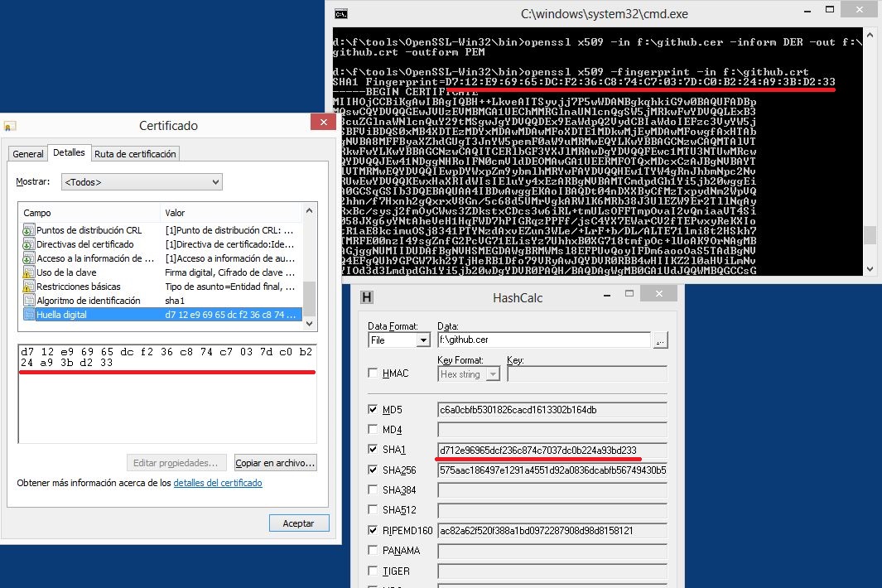This screenshot has height=588, width=882.
Task: Switch to the General tab
Action: coord(28,154)
